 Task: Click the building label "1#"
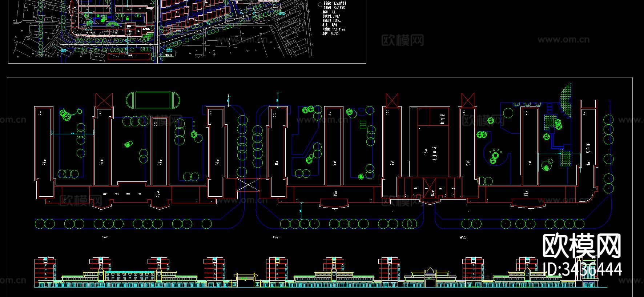(588, 163)
